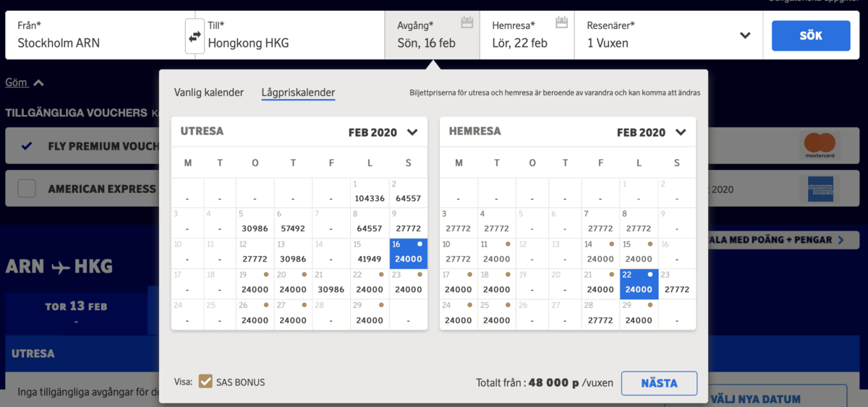
Task: Select highlighted return Feb 22
Action: pos(639,283)
